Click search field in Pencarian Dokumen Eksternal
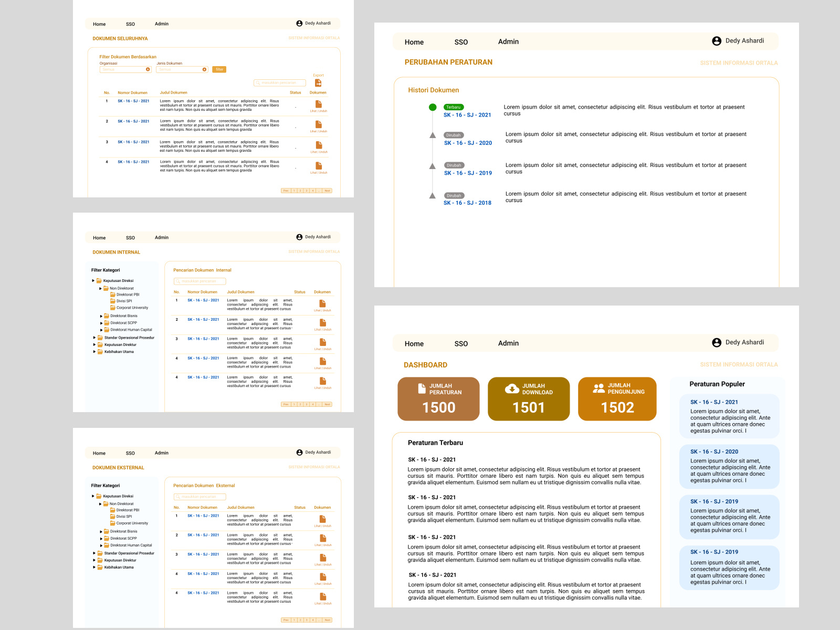 tap(199, 497)
